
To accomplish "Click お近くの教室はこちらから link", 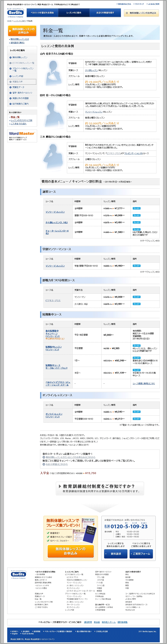I will pos(57,464).
